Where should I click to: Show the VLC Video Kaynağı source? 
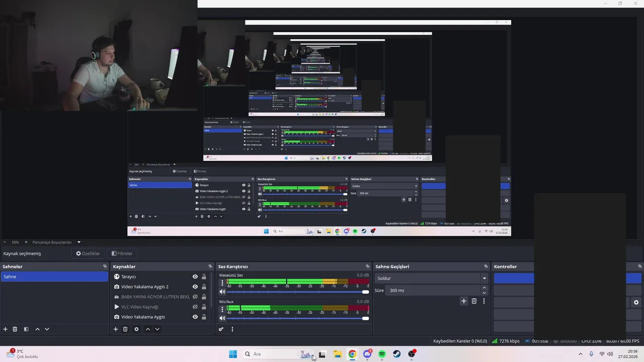pos(195,307)
